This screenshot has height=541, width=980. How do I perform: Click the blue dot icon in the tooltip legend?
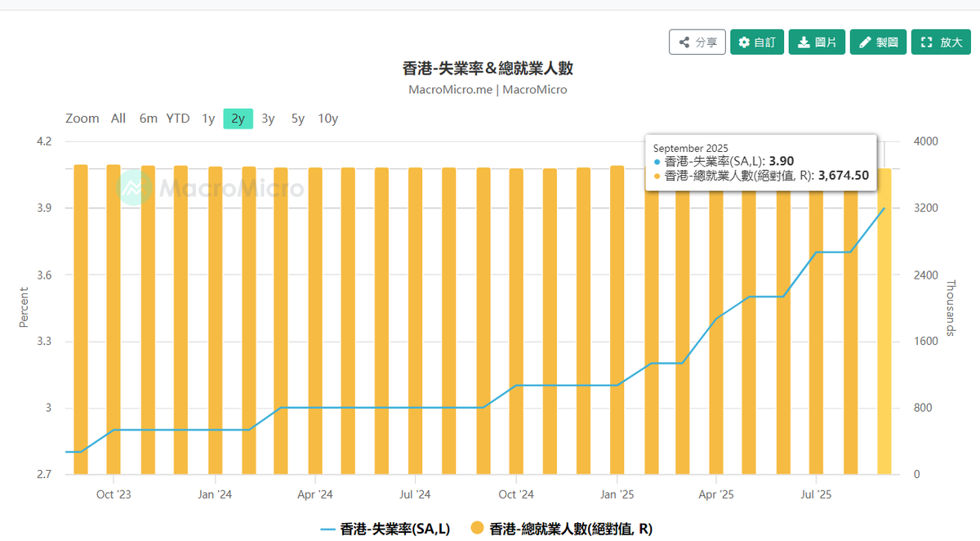(x=657, y=161)
